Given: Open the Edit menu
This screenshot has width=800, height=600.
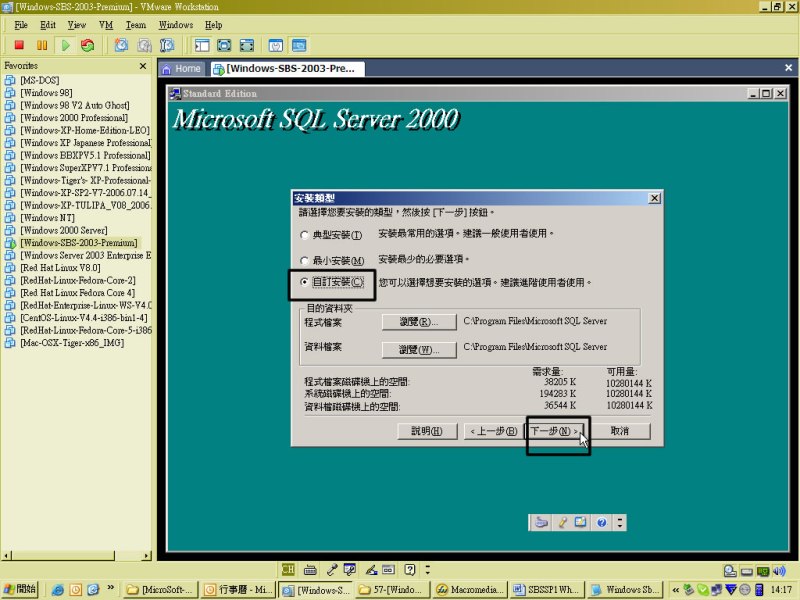Looking at the screenshot, I should tap(48, 24).
